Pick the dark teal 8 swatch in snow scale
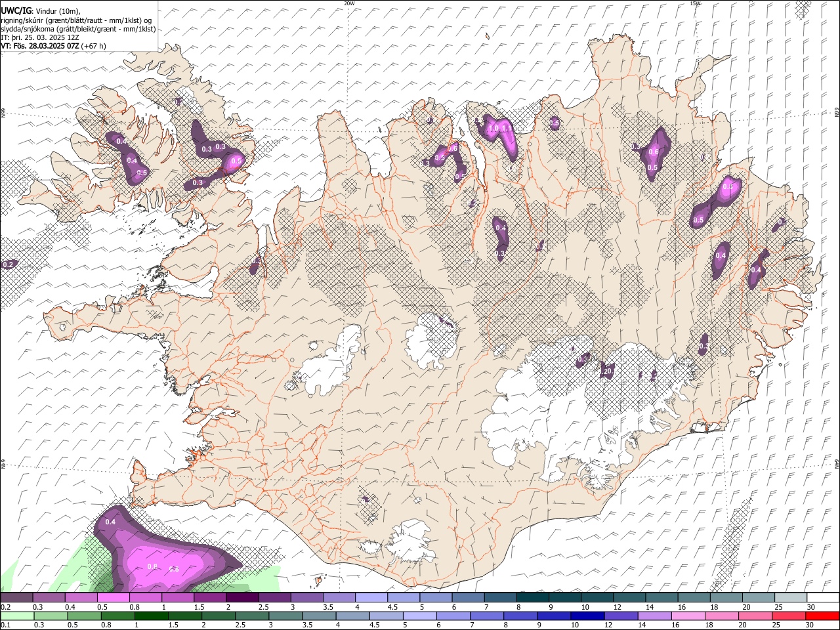Image resolution: width=840 pixels, height=630 pixels. point(532,598)
